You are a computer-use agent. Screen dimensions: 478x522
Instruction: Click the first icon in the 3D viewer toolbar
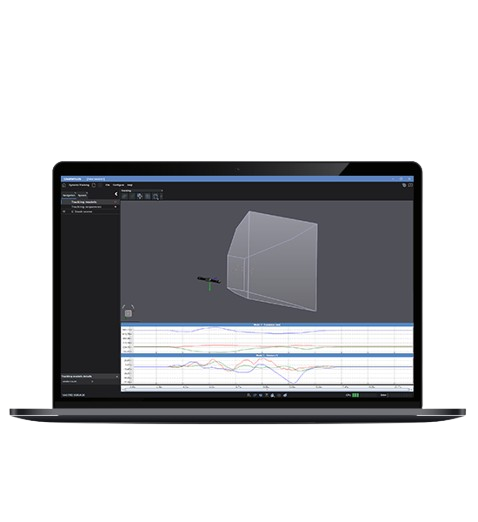[124, 196]
